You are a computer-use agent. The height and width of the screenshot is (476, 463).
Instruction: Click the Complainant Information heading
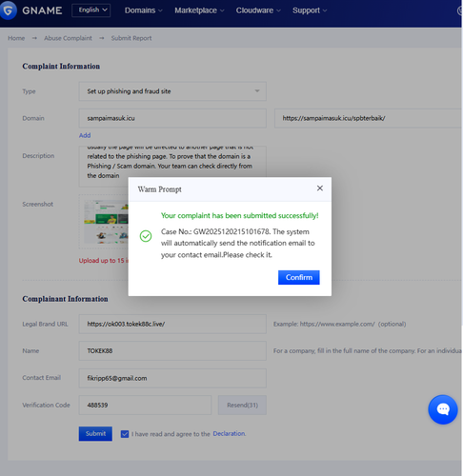pos(65,299)
